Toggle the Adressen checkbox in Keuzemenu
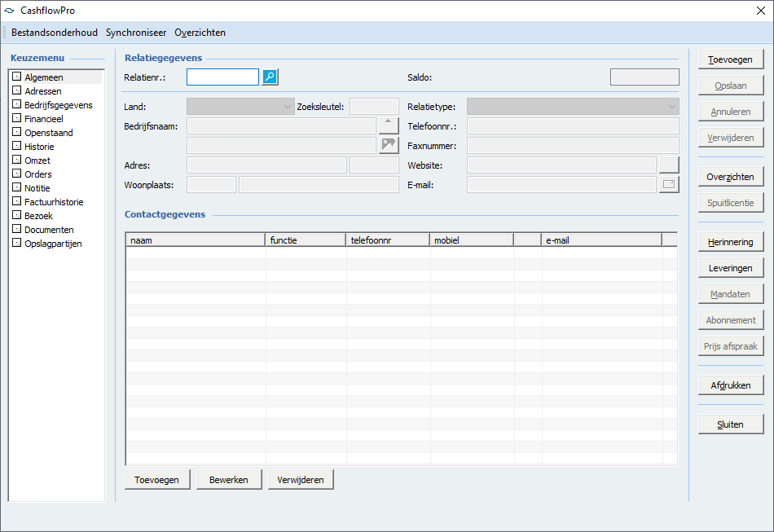Image resolution: width=774 pixels, height=532 pixels. click(17, 90)
